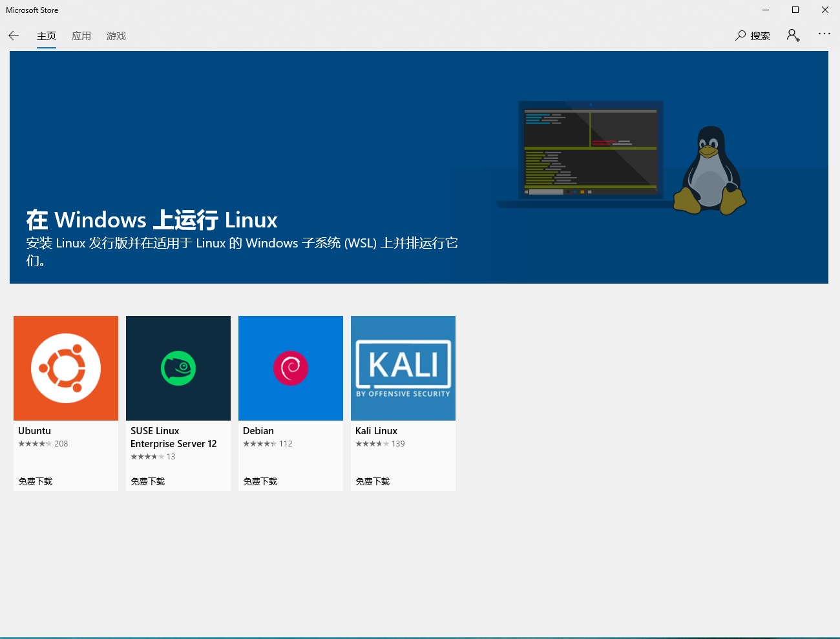The height and width of the screenshot is (639, 840).
Task: Maximize the Microsoft Store window
Action: coord(795,10)
